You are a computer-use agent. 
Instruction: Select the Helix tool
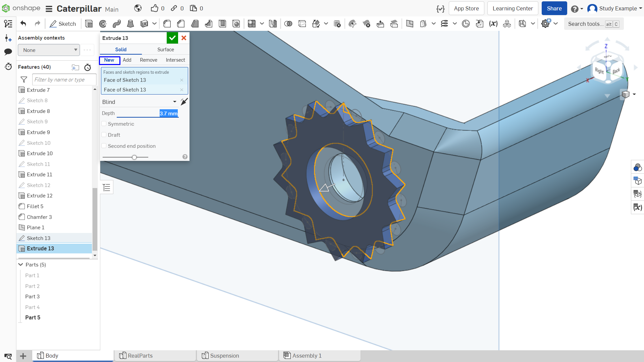point(444,24)
